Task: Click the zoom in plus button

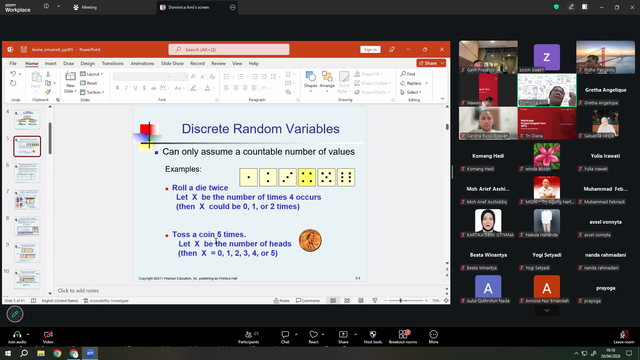Action: 426,300
